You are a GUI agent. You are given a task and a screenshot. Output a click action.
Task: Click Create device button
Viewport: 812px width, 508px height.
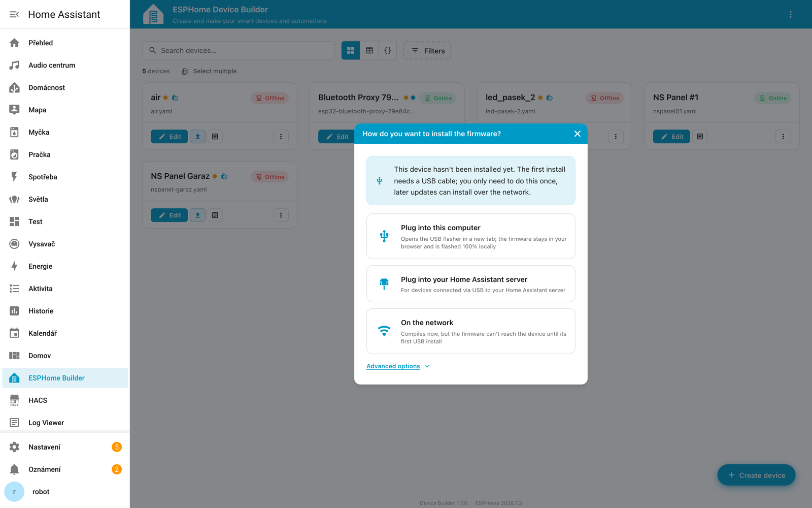tap(756, 475)
